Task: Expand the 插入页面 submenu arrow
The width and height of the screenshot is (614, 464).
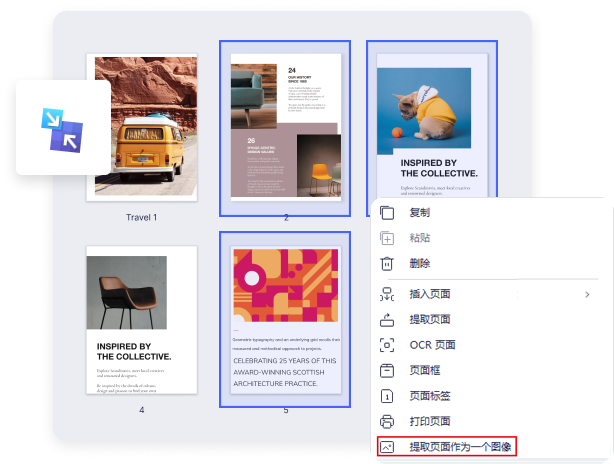Action: [587, 294]
